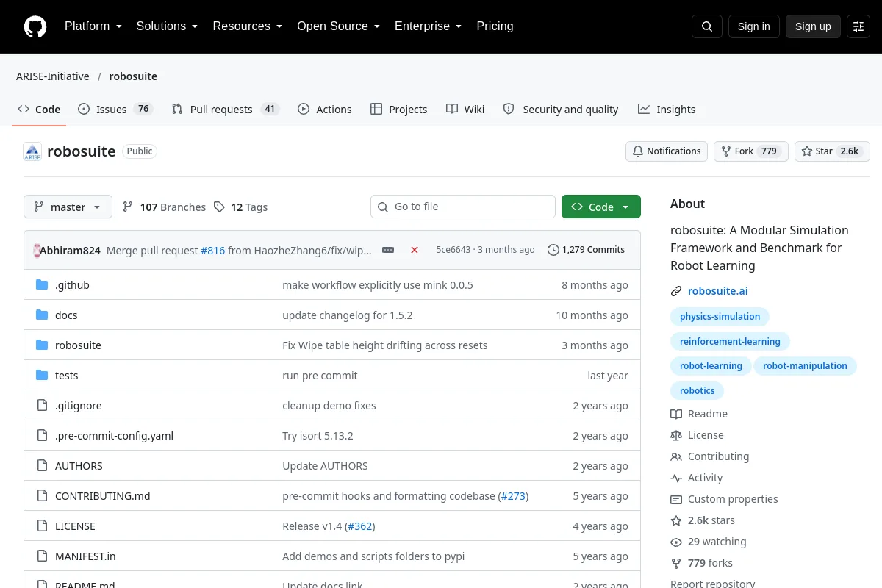Click the Pricing link
882x588 pixels.
pyautogui.click(x=495, y=26)
